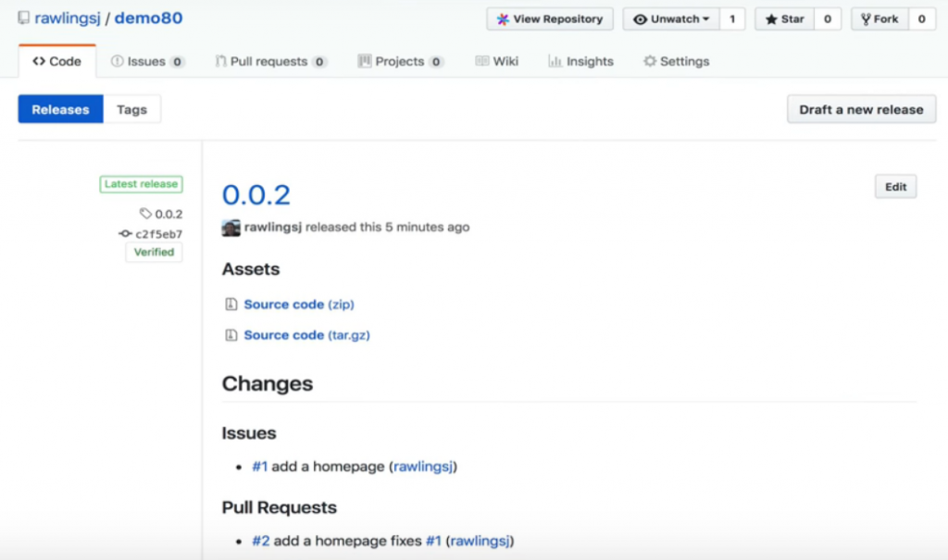
Task: Click the rawlingsj avatar image
Action: coord(231,228)
